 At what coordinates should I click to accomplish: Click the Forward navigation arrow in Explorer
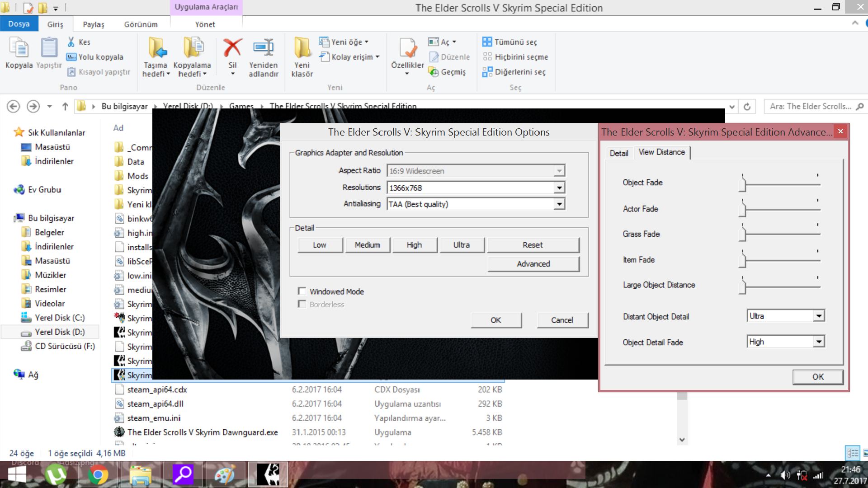(33, 106)
